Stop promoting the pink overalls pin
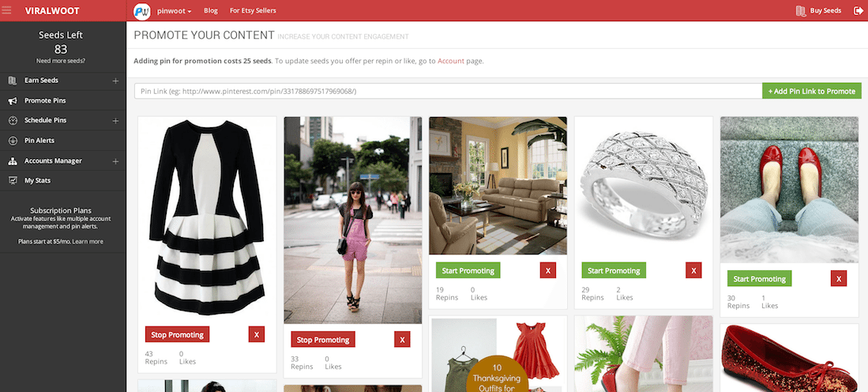The width and height of the screenshot is (868, 392). [323, 339]
